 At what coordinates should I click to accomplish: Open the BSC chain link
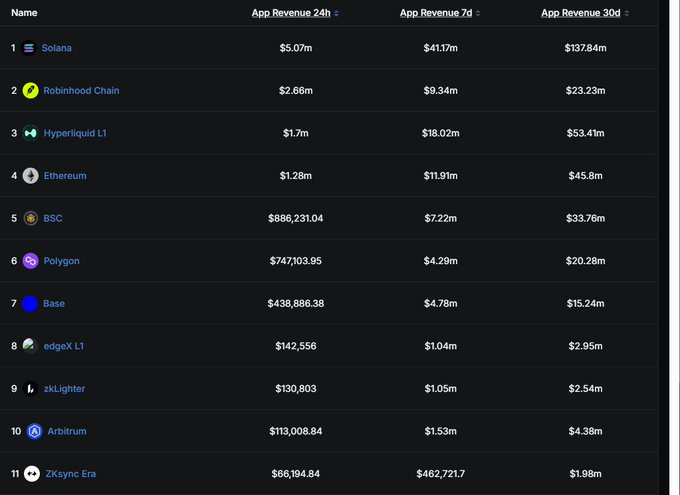click(52, 218)
